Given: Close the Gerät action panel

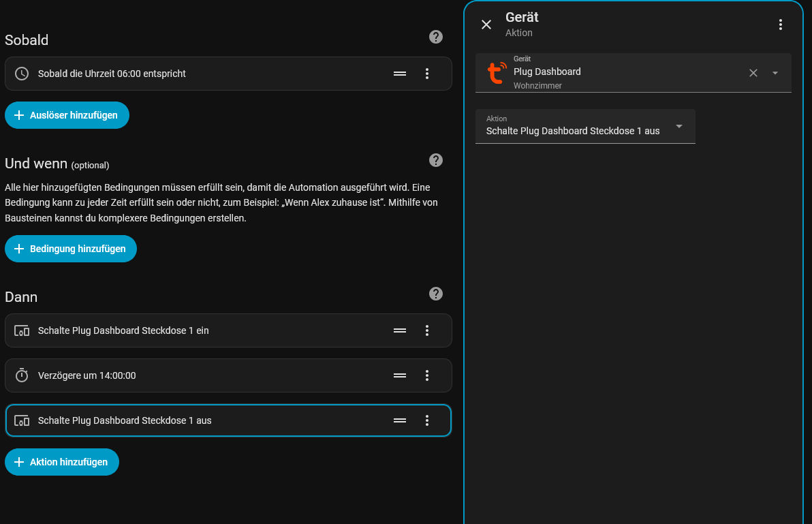Looking at the screenshot, I should click(x=486, y=25).
